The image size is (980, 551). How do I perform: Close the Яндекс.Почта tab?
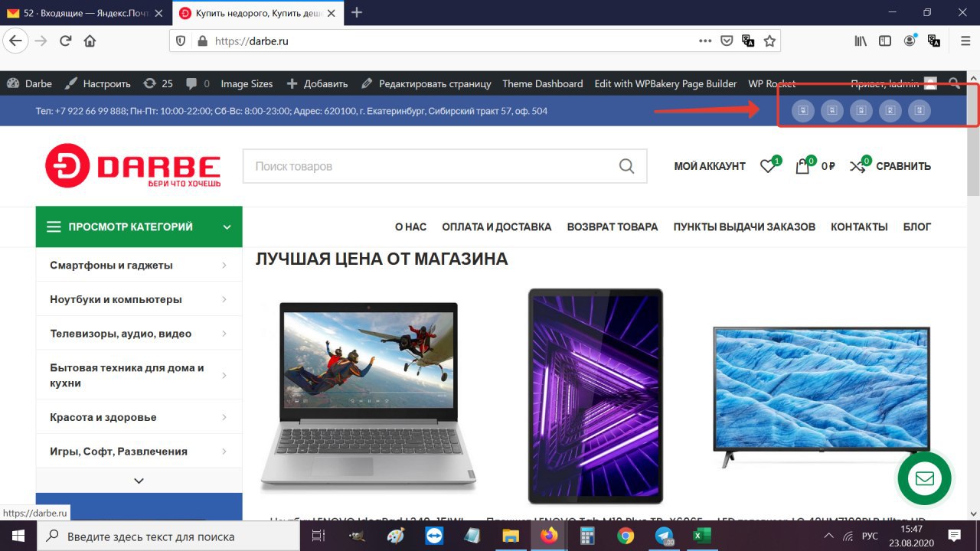[158, 13]
